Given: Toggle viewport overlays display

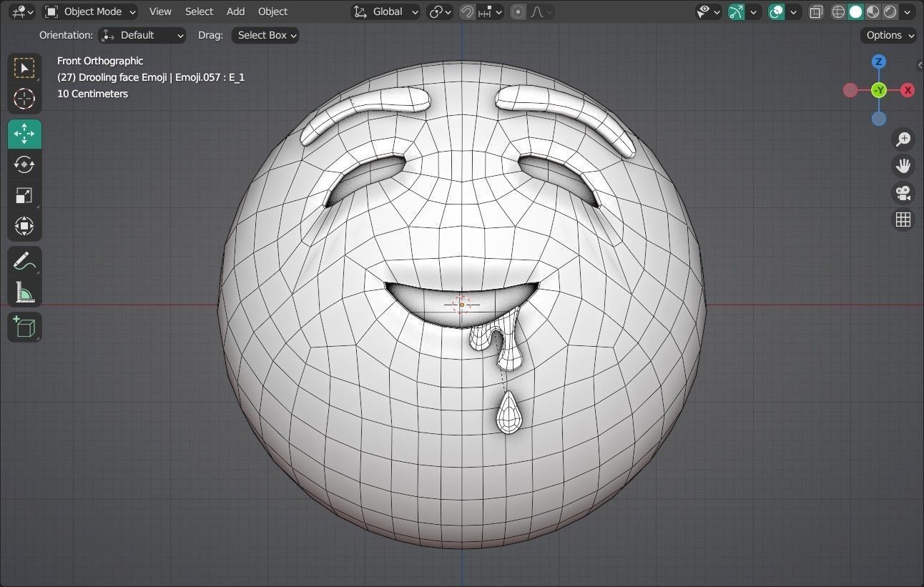Looking at the screenshot, I should coord(777,11).
